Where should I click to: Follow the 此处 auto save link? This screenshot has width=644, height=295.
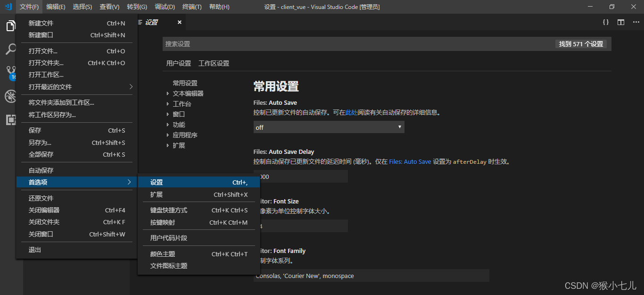tap(351, 113)
